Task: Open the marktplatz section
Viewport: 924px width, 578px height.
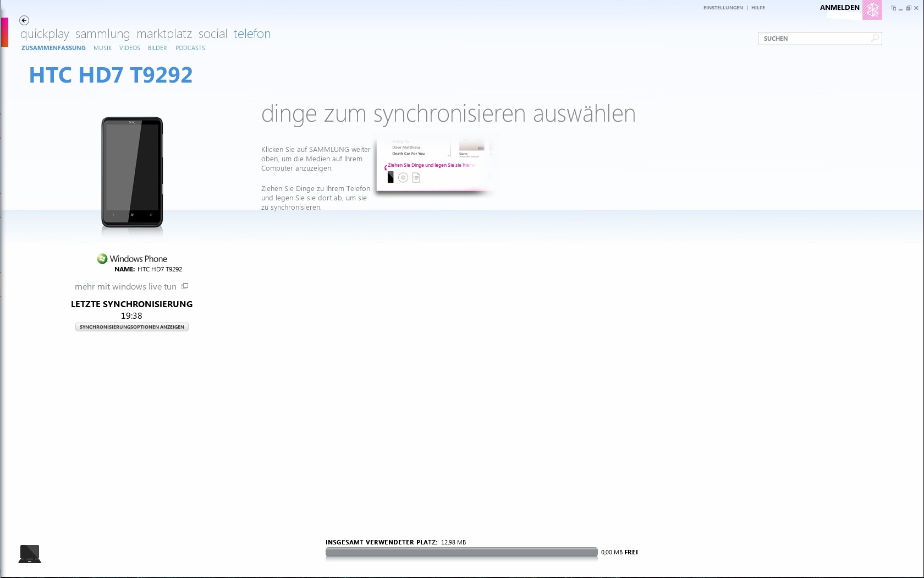Action: [x=164, y=34]
